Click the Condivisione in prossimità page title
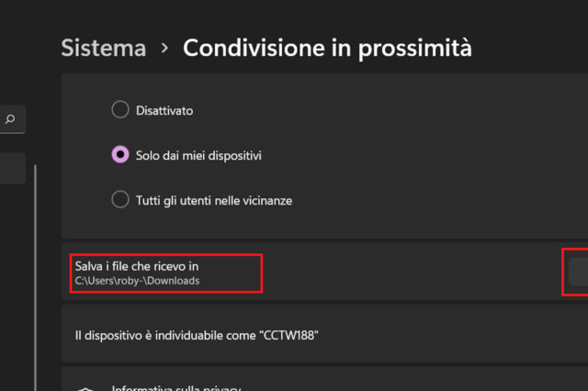The height and width of the screenshot is (391, 588). coord(327,48)
